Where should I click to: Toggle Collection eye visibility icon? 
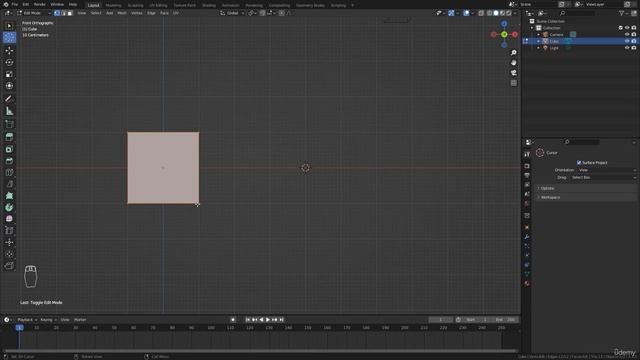pos(627,28)
